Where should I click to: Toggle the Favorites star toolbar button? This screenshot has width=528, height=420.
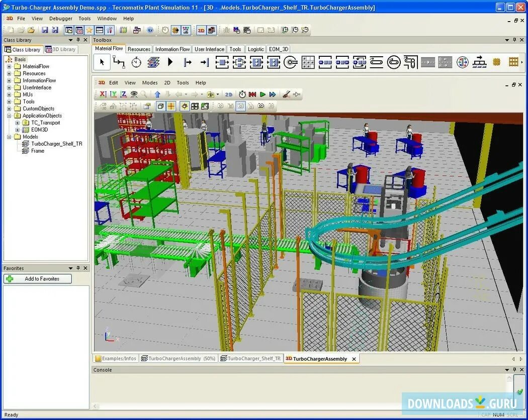coord(89,30)
